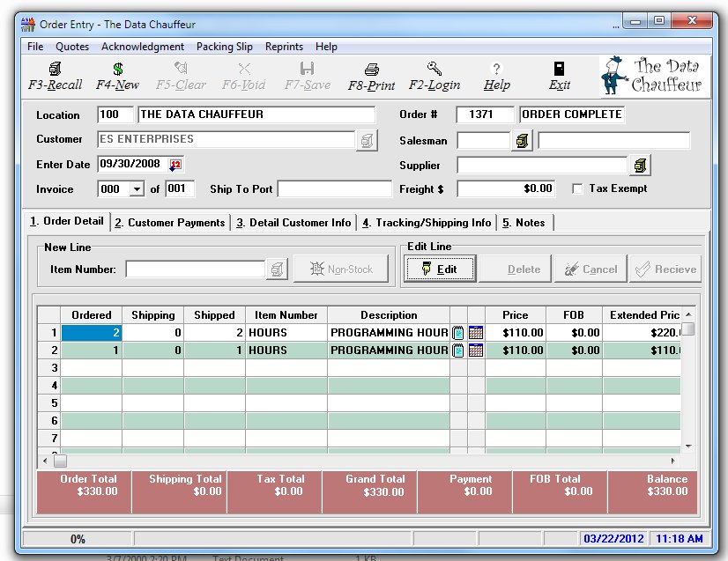
Task: Click the Ordered column header
Action: (92, 315)
